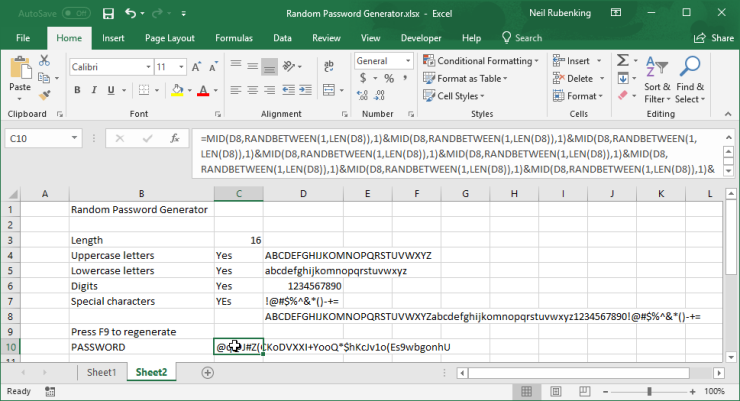Screen dimensions: 740x401
Task: Set bottom vertical alignment
Action: pos(269,67)
